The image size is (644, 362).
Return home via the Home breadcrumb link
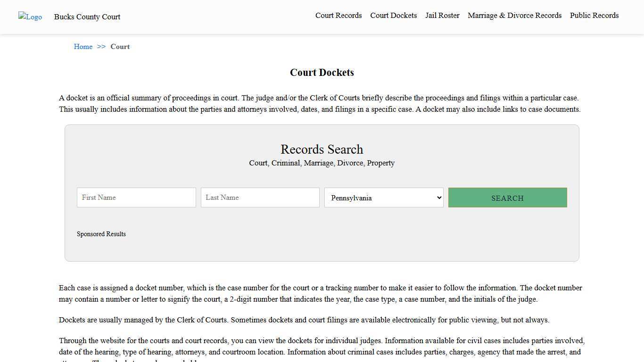click(x=83, y=47)
